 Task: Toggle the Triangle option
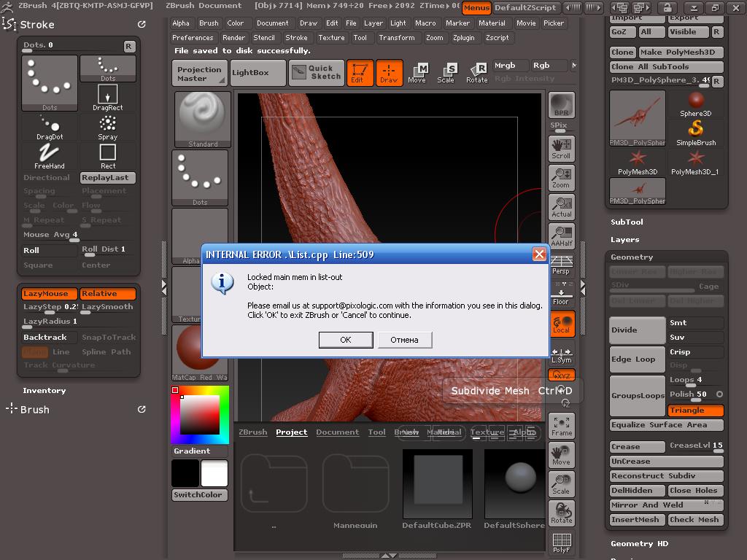(x=695, y=410)
